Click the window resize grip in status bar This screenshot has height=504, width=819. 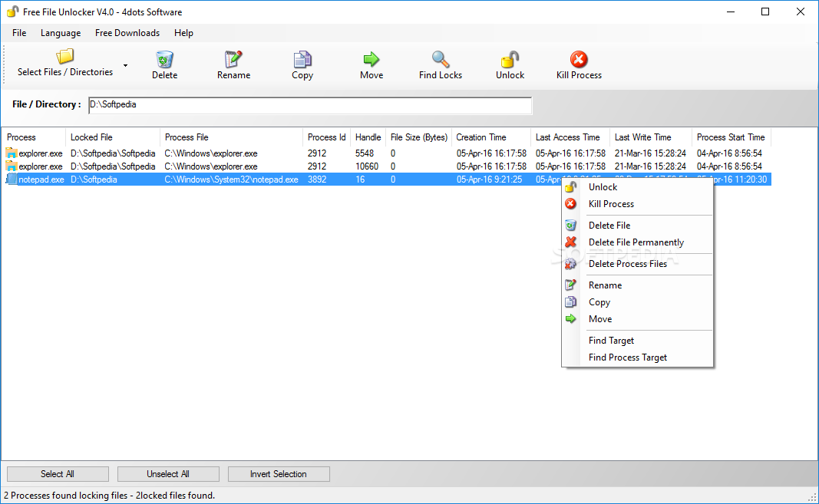click(x=813, y=498)
